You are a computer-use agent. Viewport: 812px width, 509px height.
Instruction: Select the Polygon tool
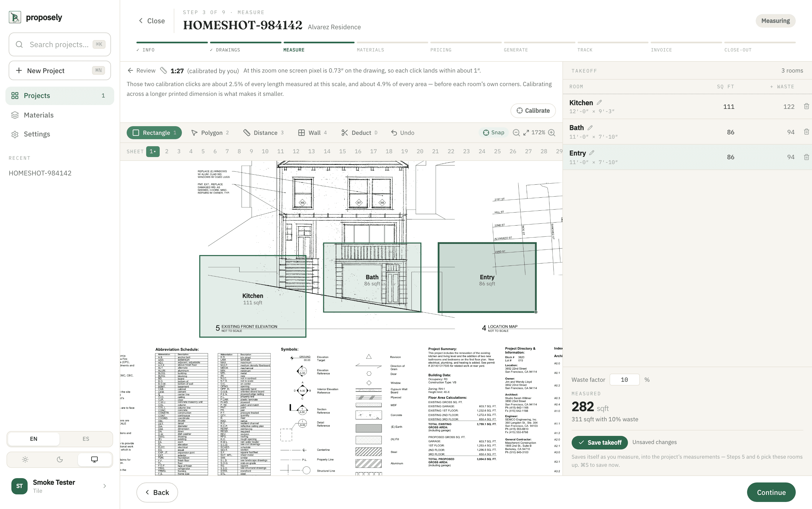210,133
